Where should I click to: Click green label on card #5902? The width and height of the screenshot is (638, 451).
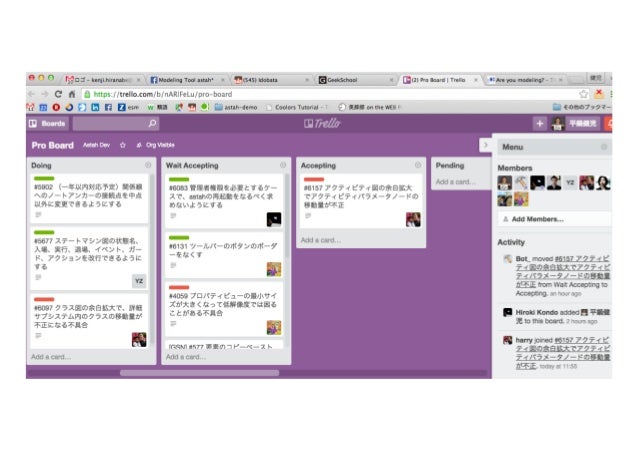(44, 178)
